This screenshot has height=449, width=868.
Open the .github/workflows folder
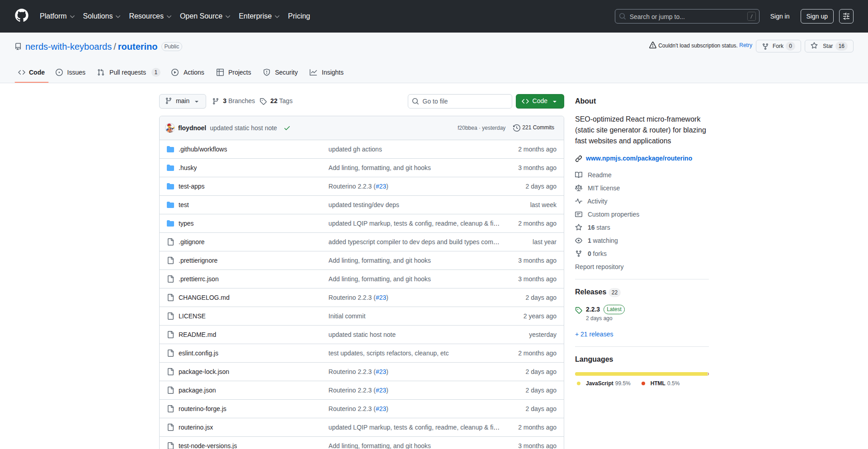click(203, 149)
